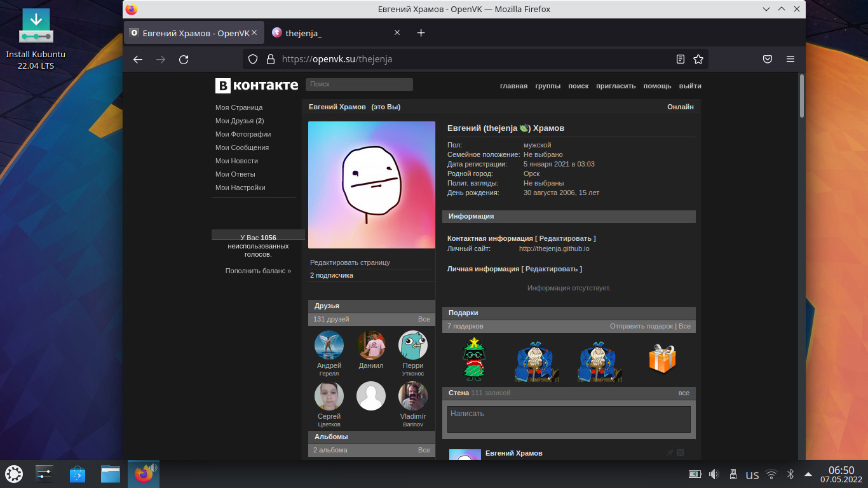868x488 pixels.
Task: Type in the Поиск search field
Action: click(359, 84)
